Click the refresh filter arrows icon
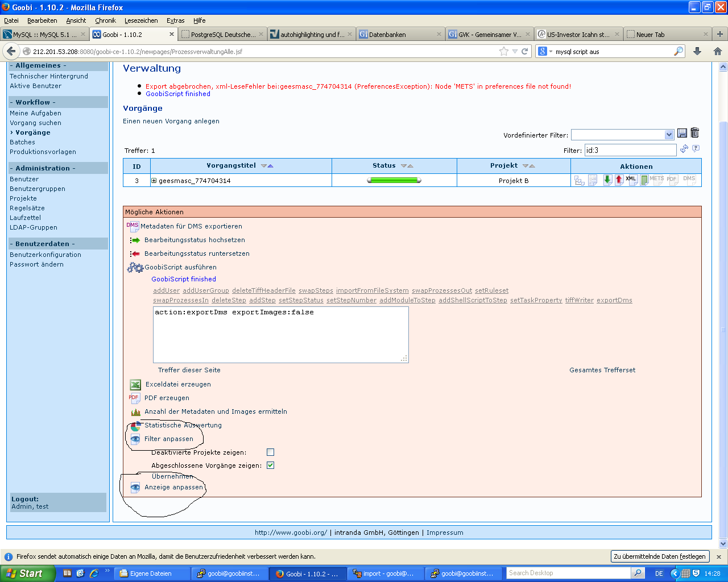 point(684,149)
